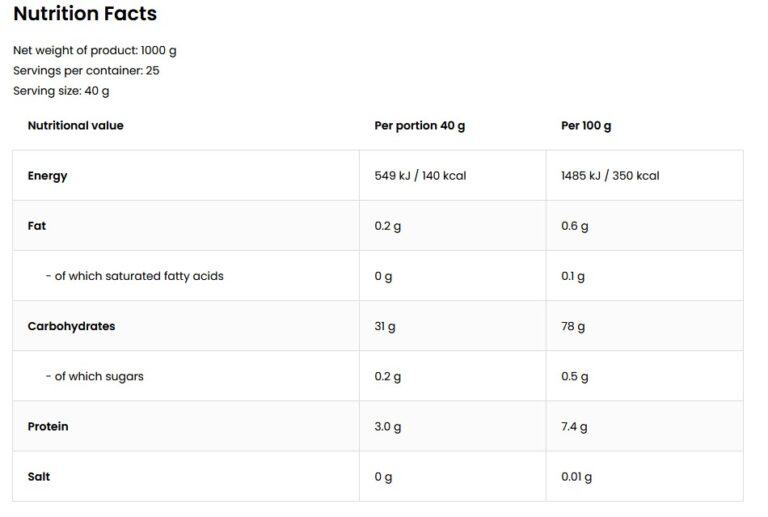Click the 0.01 g salt value
768x517 pixels.
pos(577,476)
